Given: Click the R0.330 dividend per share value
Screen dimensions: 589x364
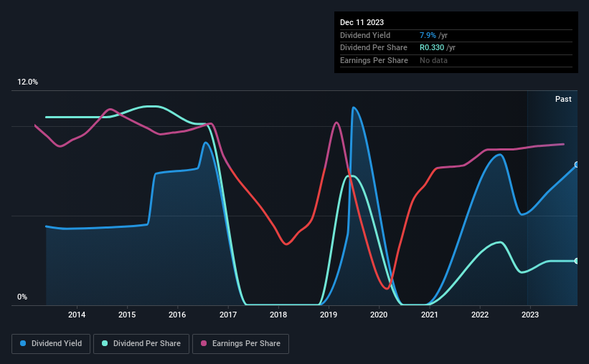Looking at the screenshot, I should click(x=432, y=48).
